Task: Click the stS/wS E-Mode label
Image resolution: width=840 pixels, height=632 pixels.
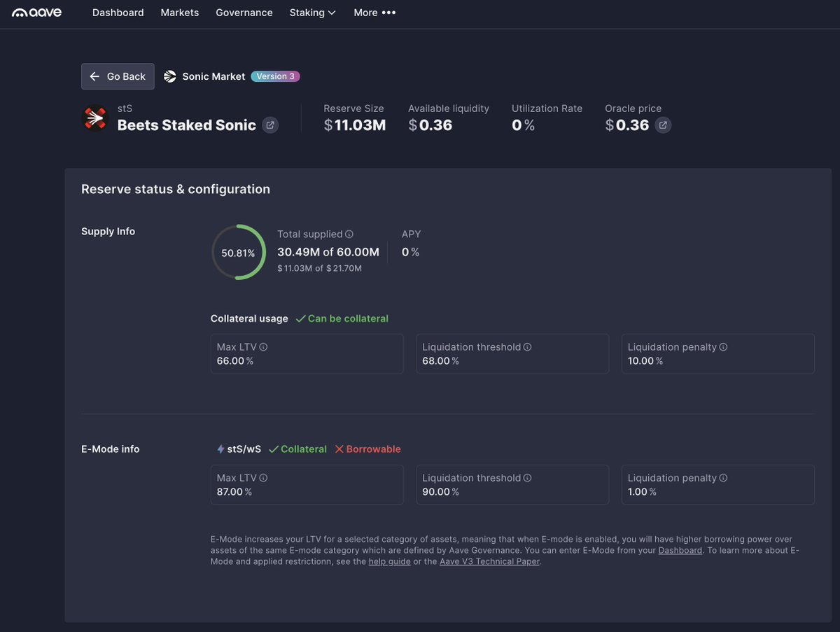Action: pyautogui.click(x=244, y=449)
